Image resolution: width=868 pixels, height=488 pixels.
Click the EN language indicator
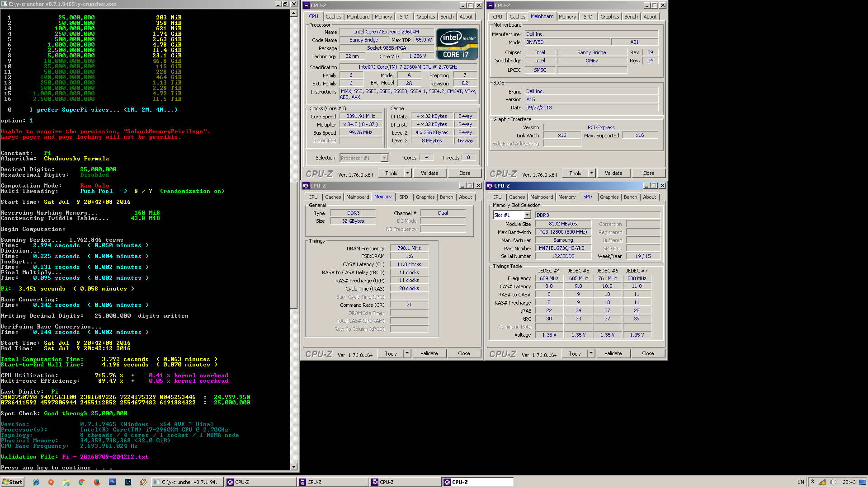[x=801, y=482]
